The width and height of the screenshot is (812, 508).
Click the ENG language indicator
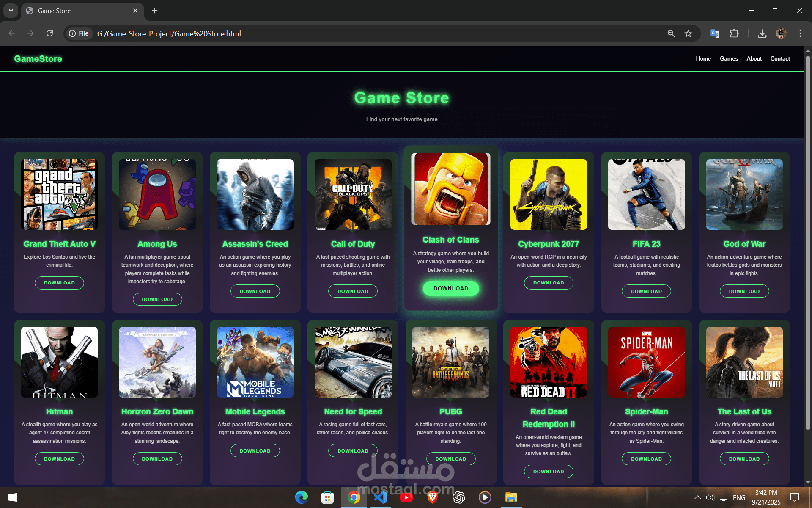tap(739, 497)
